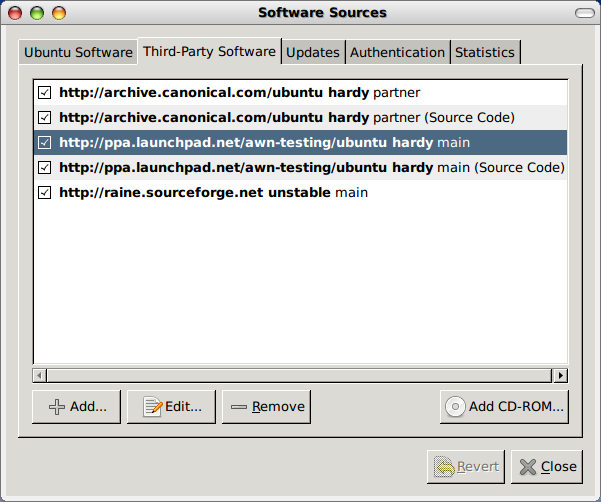The height and width of the screenshot is (502, 601).
Task: Click the horizontal scrollbar right arrow
Action: click(x=560, y=376)
